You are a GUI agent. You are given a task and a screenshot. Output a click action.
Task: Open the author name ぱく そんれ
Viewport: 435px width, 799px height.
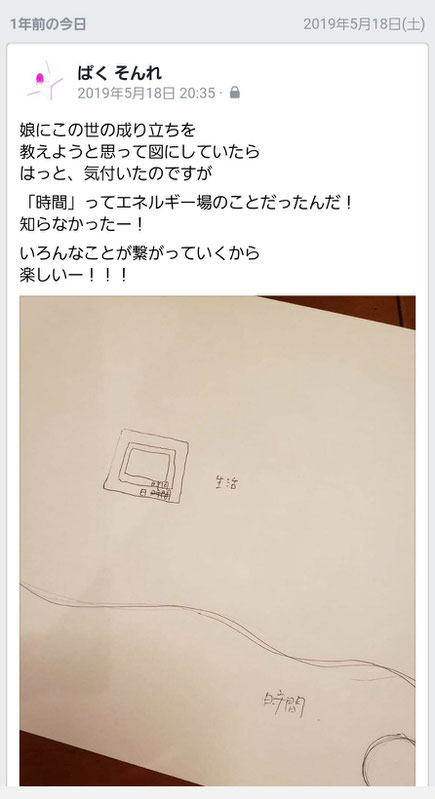[x=120, y=73]
